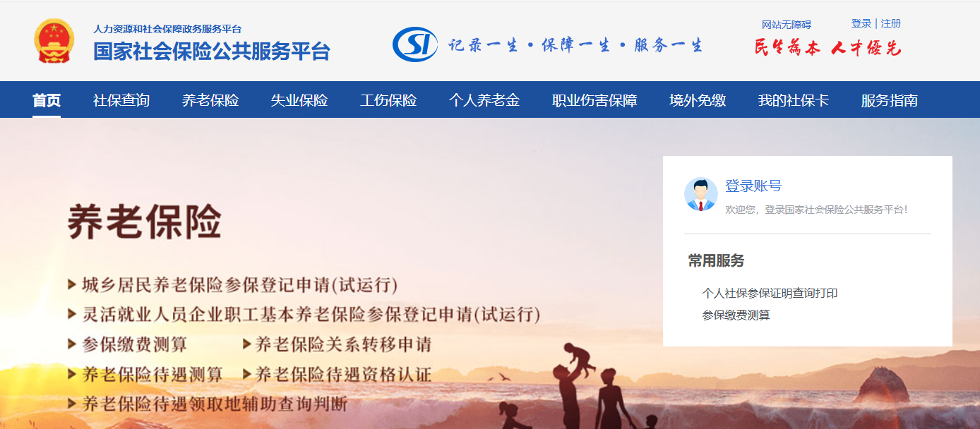980x429 pixels.
Task: Open the 首页 home tab
Action: [47, 100]
